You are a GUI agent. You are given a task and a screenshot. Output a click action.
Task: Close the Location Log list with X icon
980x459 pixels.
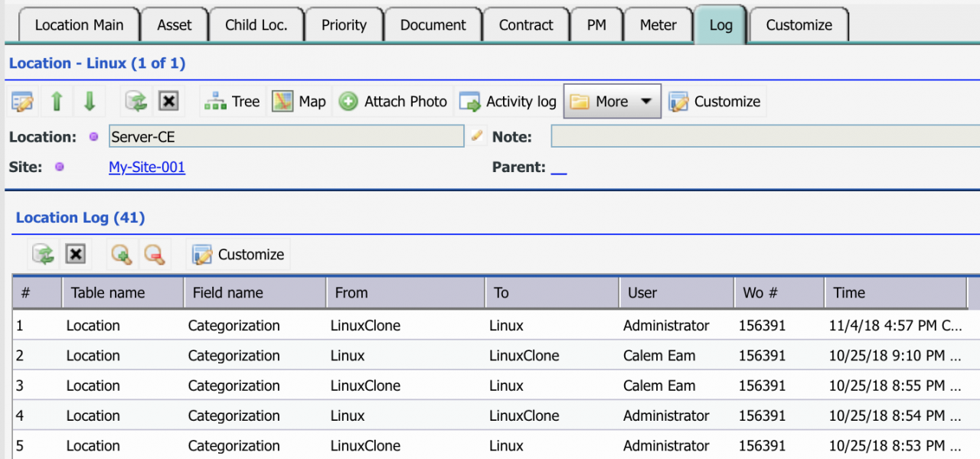click(x=75, y=255)
